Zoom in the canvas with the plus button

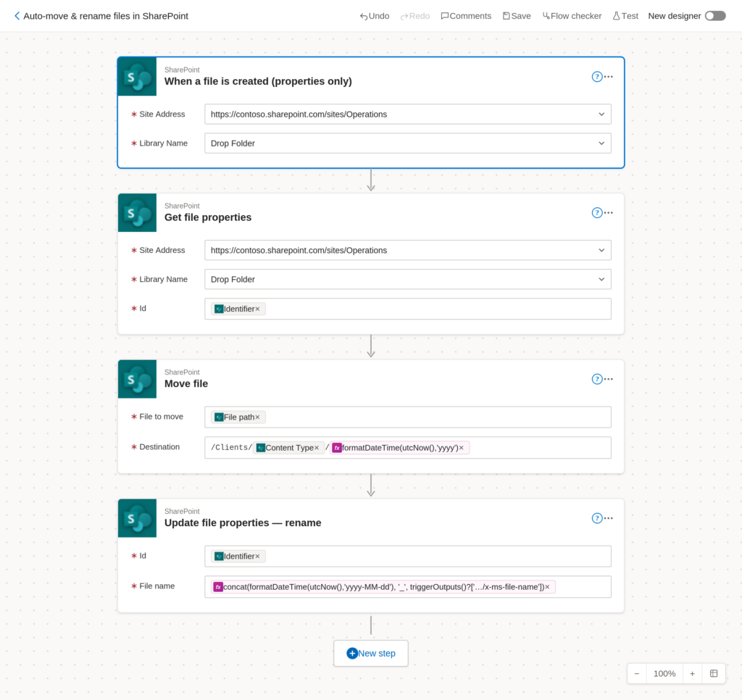pos(692,673)
